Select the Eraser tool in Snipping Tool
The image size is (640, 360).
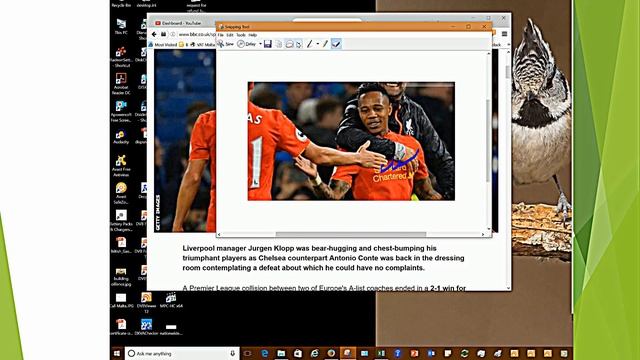tap(336, 44)
